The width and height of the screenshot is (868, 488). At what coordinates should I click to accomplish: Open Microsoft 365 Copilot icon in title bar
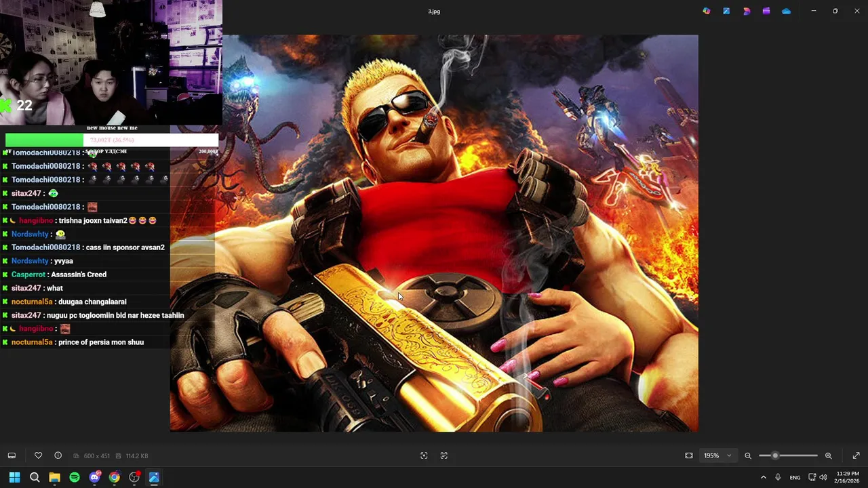pyautogui.click(x=707, y=11)
